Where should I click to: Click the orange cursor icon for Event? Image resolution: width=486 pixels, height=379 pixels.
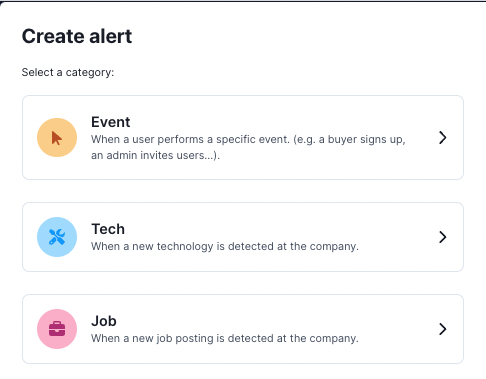[57, 137]
